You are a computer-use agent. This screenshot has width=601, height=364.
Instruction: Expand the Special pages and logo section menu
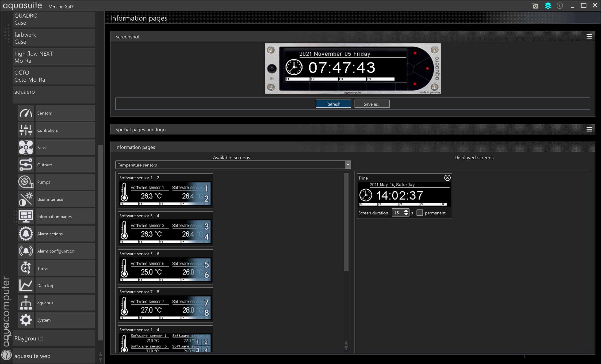tap(589, 129)
